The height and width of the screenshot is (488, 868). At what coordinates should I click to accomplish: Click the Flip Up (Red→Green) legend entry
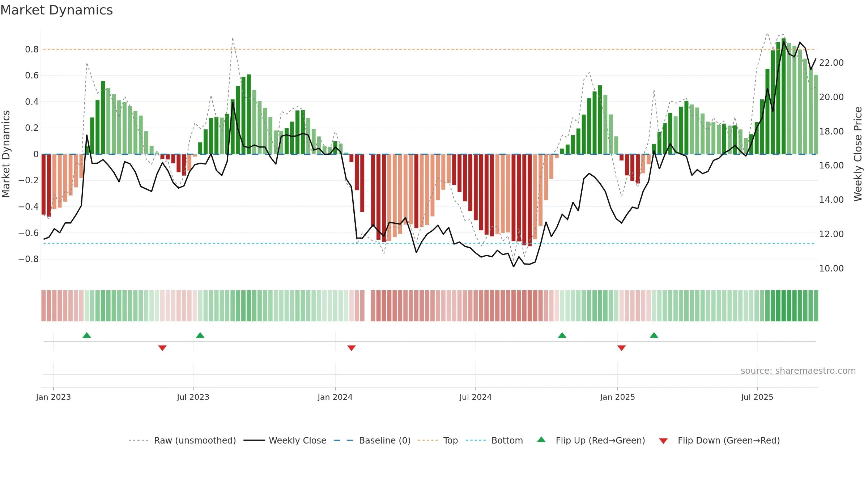591,440
